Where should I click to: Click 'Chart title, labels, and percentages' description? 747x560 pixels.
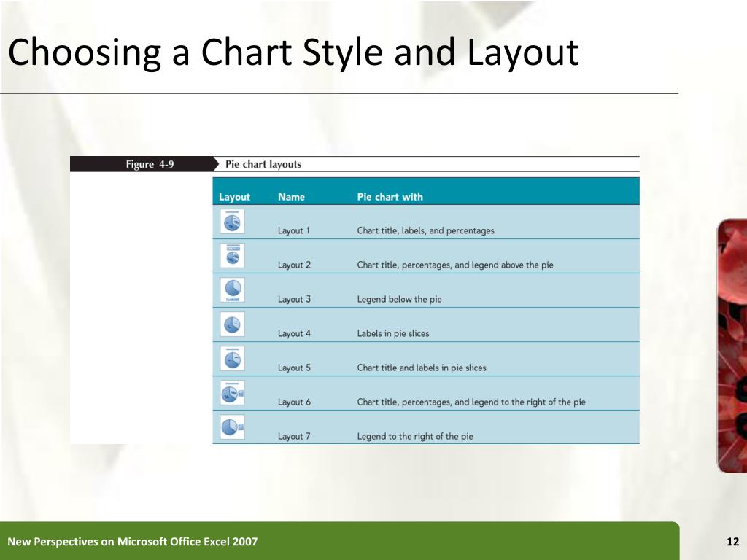(x=426, y=230)
